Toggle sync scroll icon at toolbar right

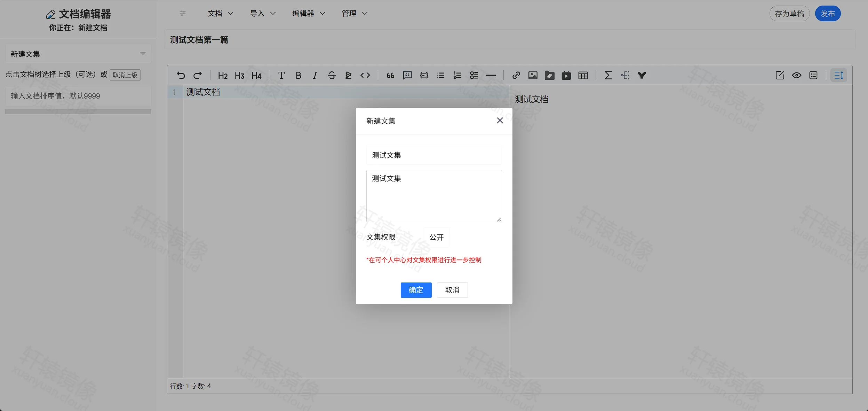[839, 75]
